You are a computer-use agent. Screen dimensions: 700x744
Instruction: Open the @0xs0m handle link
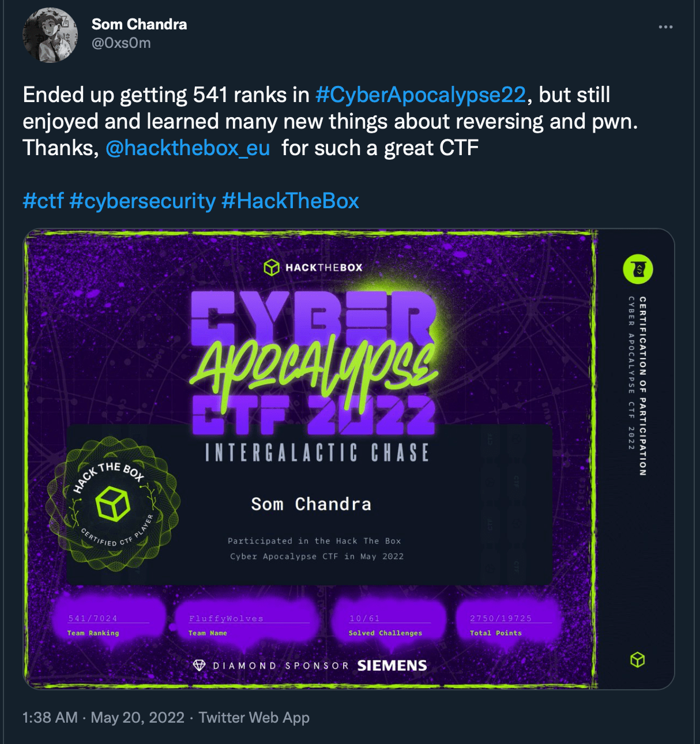tap(121, 43)
